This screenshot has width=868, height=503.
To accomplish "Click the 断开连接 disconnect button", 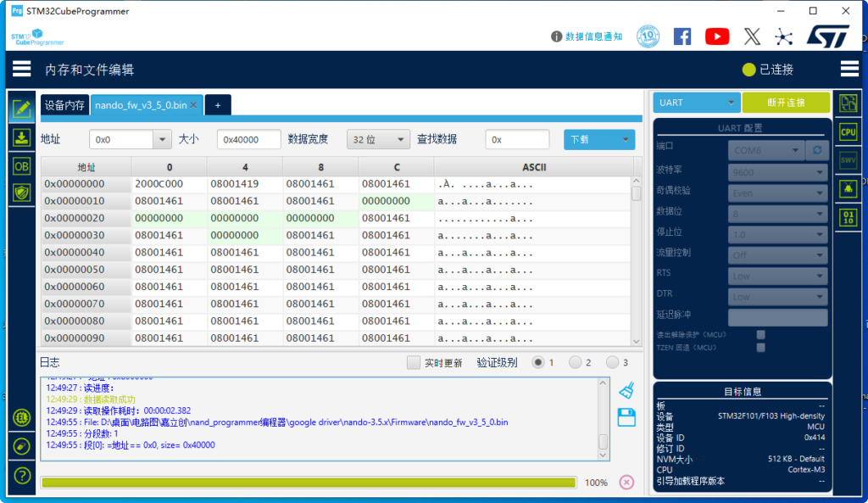I will [x=786, y=103].
